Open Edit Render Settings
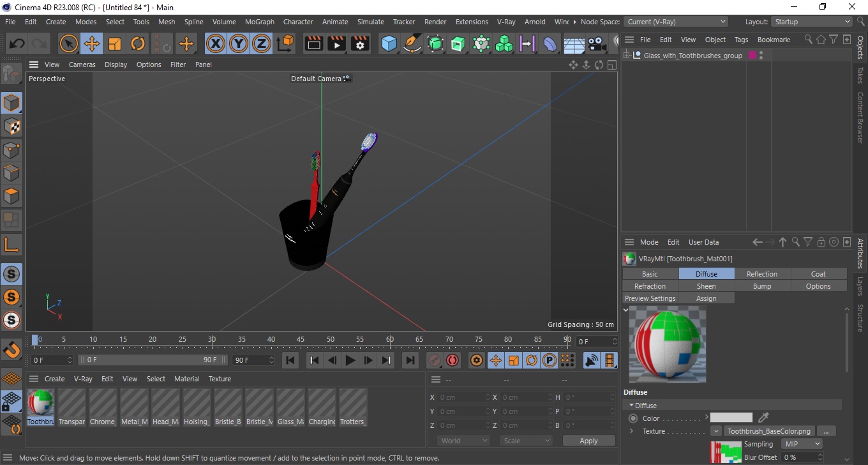The height and width of the screenshot is (465, 868). click(361, 43)
